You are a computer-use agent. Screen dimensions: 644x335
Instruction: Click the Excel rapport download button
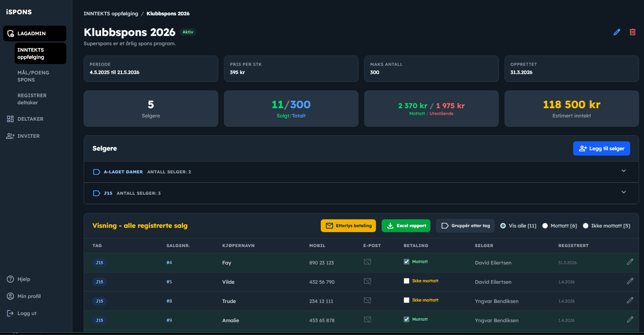click(406, 226)
